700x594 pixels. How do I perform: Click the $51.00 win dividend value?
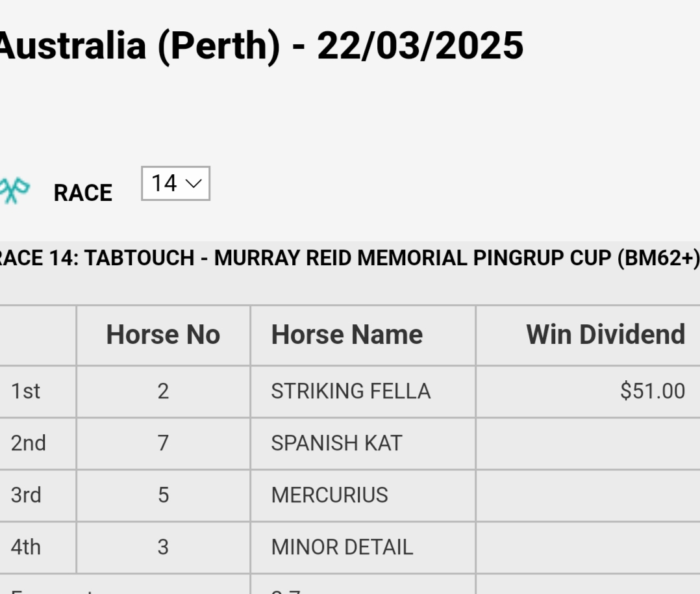pos(653,391)
